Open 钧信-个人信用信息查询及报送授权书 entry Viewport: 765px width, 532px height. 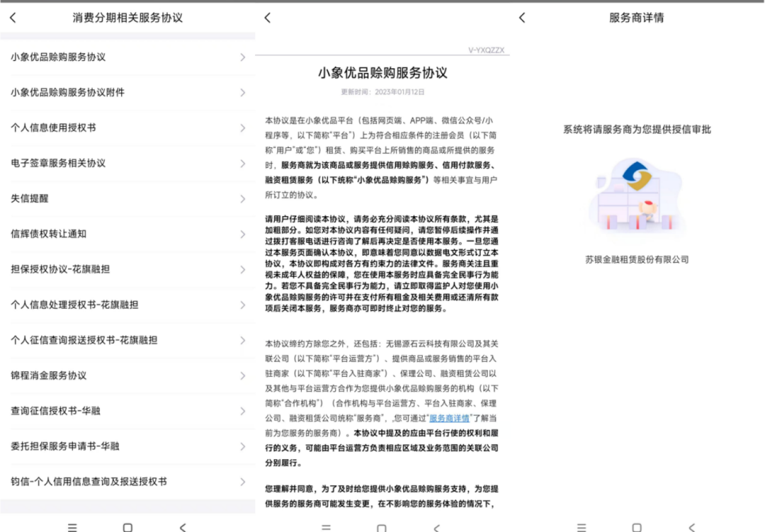tap(127, 482)
